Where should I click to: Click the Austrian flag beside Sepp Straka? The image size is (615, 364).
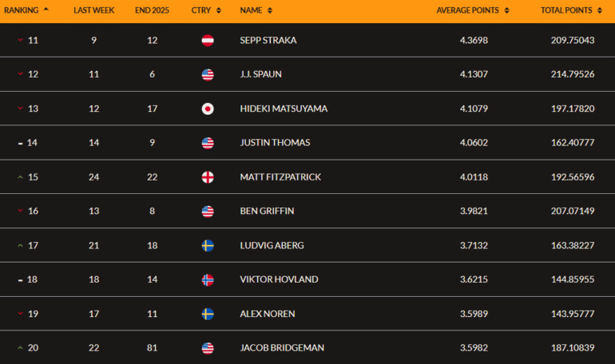[x=208, y=40]
